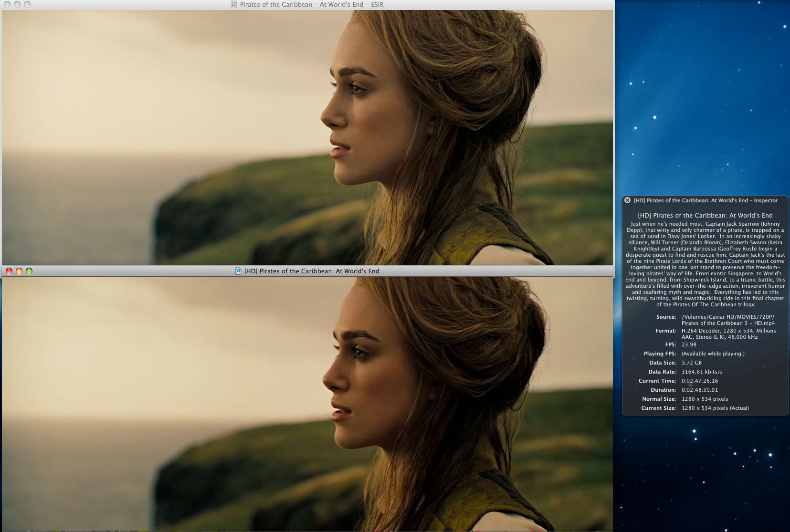Click the data size value 3.72 GB

692,363
